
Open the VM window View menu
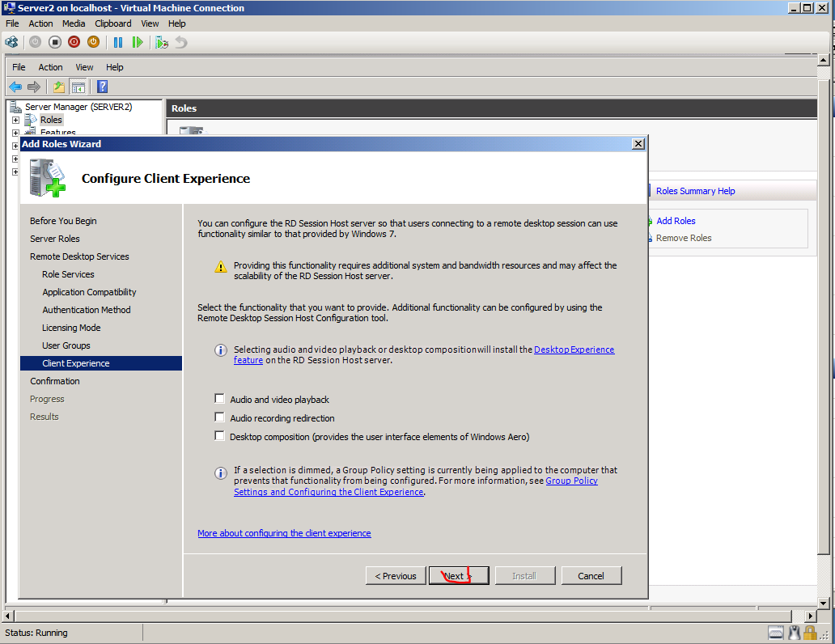point(150,23)
